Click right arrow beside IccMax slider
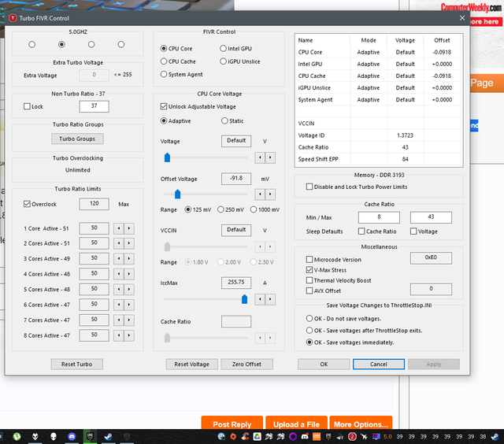This screenshot has width=504, height=444. 270,299
